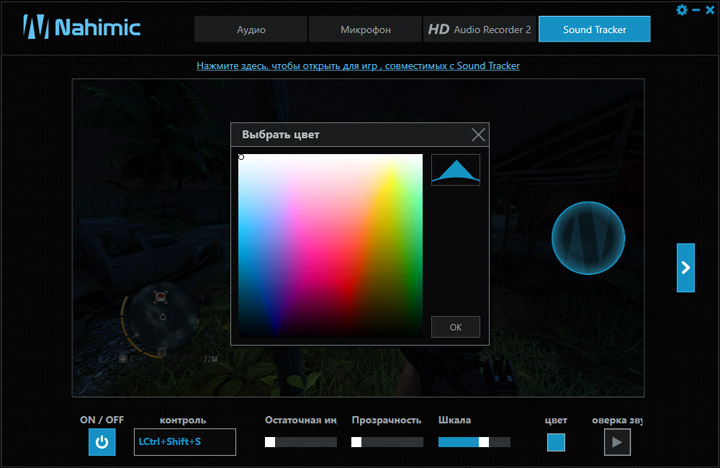Click the blue arrow color preview
The image size is (720, 468).
tap(456, 170)
